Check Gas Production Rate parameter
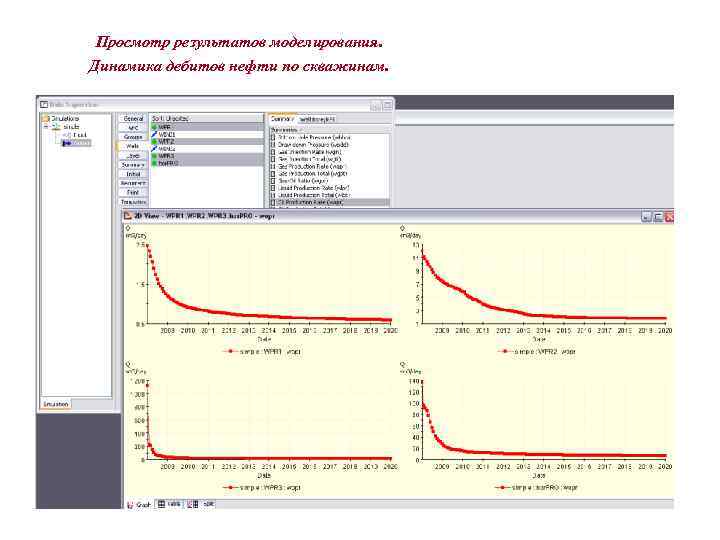Image resolution: width=720 pixels, height=540 pixels. pos(273,166)
